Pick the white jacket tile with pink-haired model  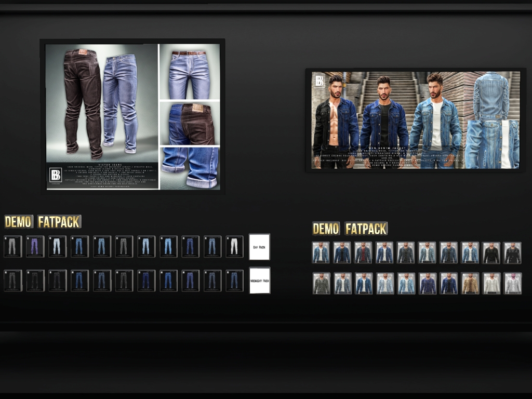[x=512, y=284]
